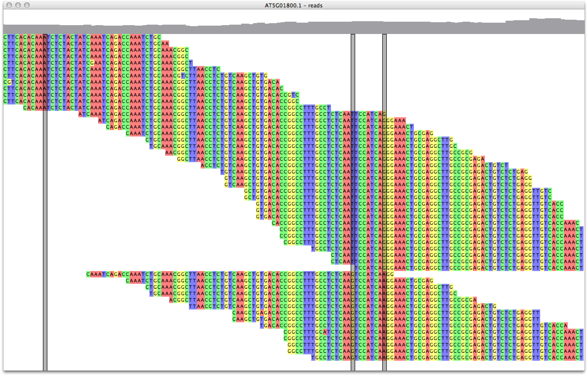This screenshot has height=376, width=588.
Task: Select the bottommost read starting with TGCCTCTCAAG
Action: pyautogui.click(x=444, y=358)
